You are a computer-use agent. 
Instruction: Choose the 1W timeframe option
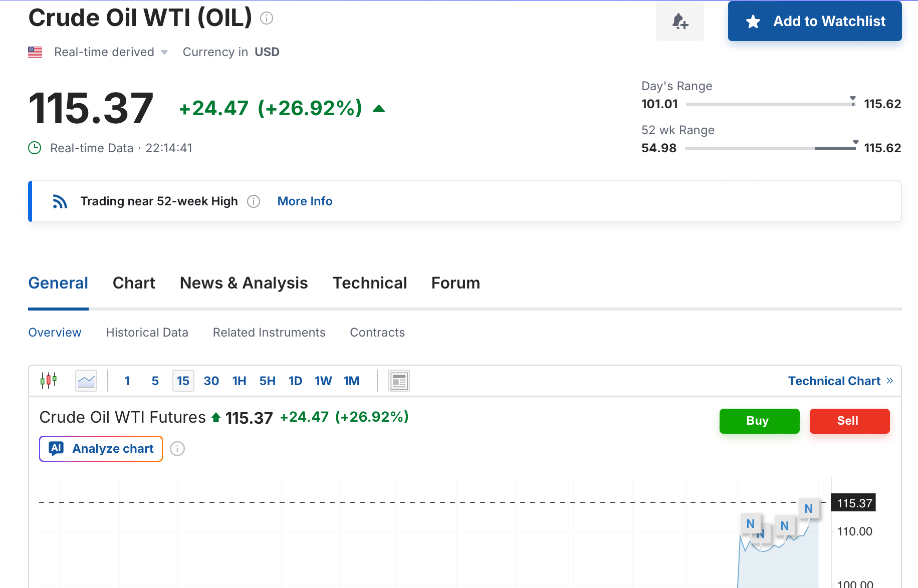coord(323,381)
